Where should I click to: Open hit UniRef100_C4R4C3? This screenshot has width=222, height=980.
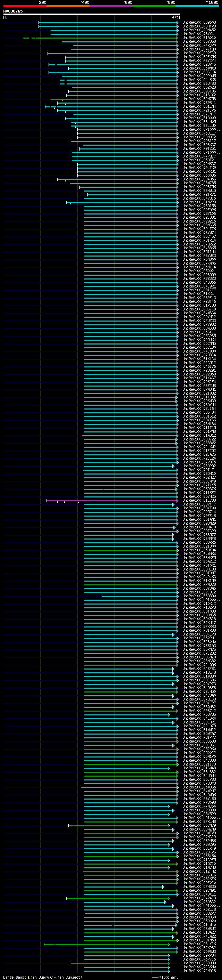point(199,898)
